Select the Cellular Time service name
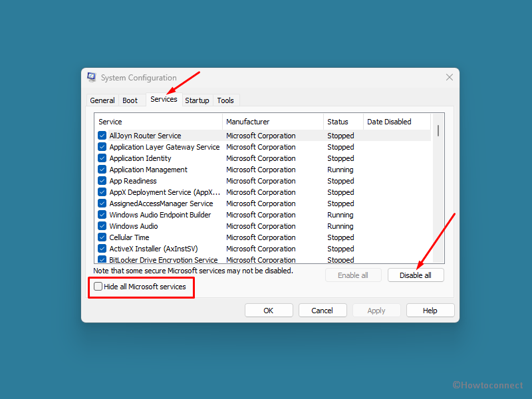This screenshot has width=532, height=399. 129,237
